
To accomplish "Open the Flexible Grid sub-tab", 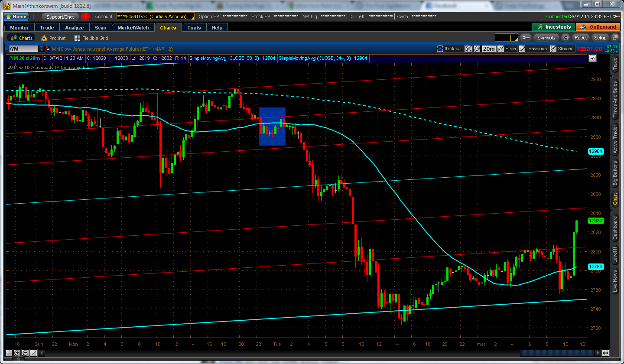I will point(91,38).
